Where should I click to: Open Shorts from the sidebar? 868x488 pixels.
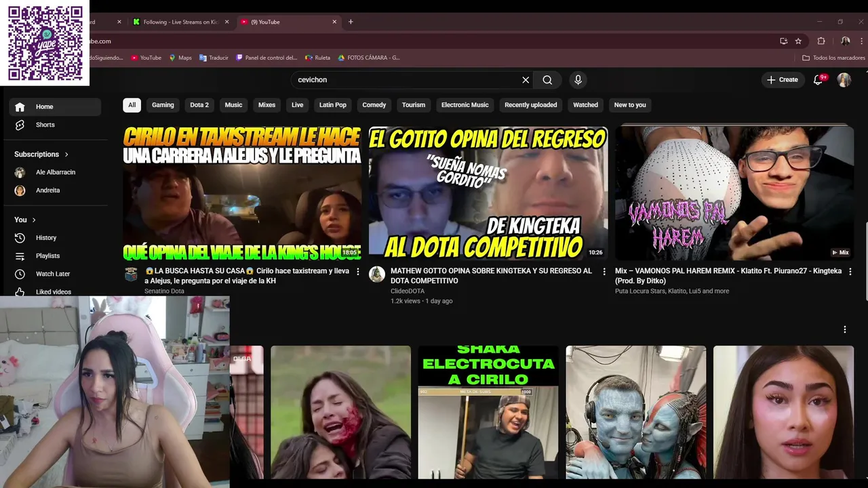(x=55, y=125)
